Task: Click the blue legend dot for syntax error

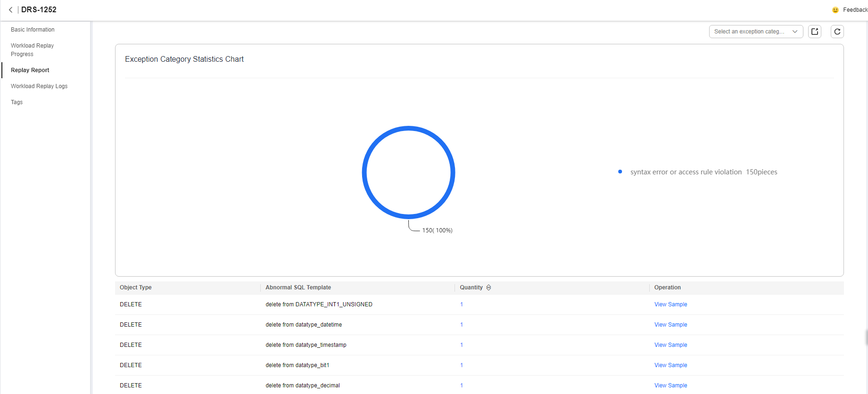Action: pos(620,172)
